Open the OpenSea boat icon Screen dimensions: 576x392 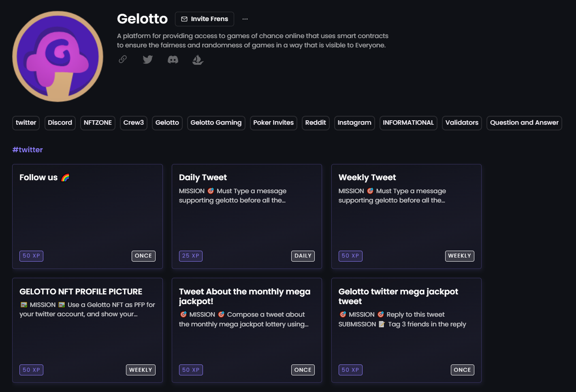tap(198, 60)
